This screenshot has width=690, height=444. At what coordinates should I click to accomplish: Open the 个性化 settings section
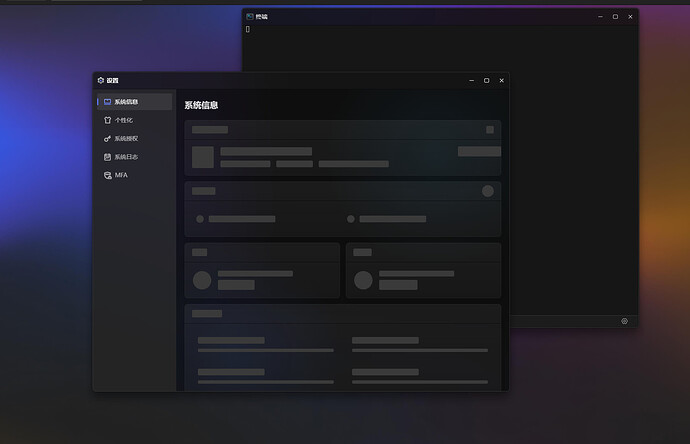tap(134, 120)
